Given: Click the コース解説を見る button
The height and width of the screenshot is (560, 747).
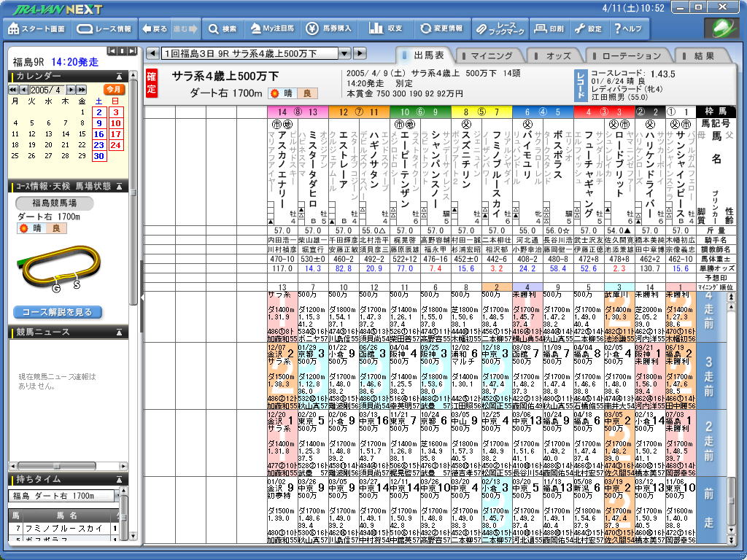Looking at the screenshot, I should click(58, 312).
